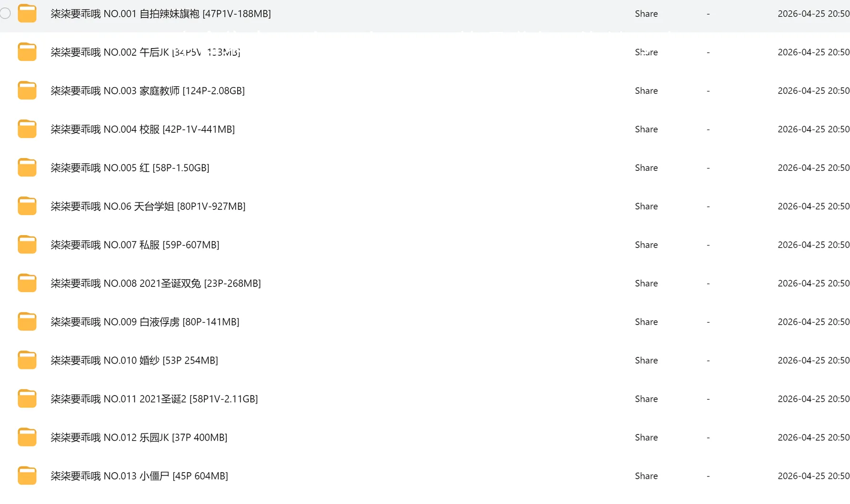Click folder icon for NO.010 婚纱
This screenshot has height=504, width=850.
[x=27, y=360]
